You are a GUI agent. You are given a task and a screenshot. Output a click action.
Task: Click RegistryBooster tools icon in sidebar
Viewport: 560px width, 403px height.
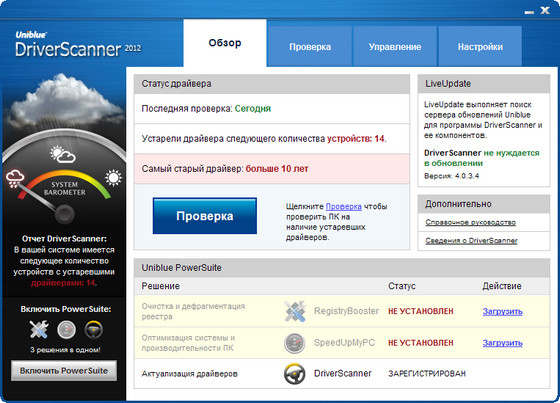tap(39, 329)
